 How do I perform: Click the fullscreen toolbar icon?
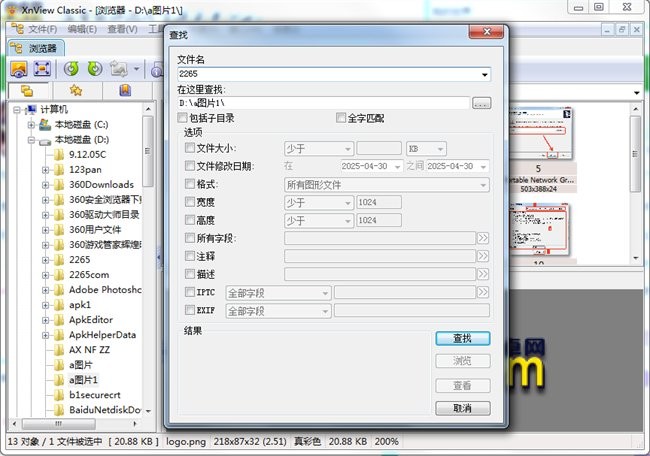coord(42,69)
